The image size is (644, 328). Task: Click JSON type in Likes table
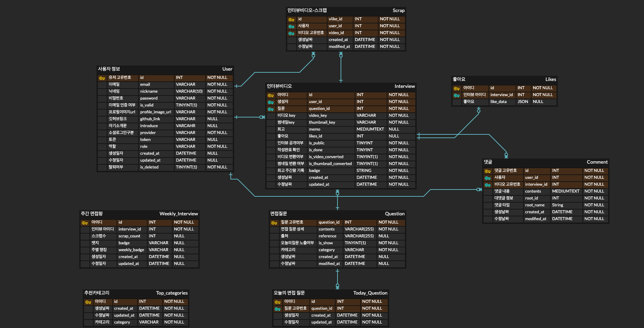pyautogui.click(x=523, y=102)
